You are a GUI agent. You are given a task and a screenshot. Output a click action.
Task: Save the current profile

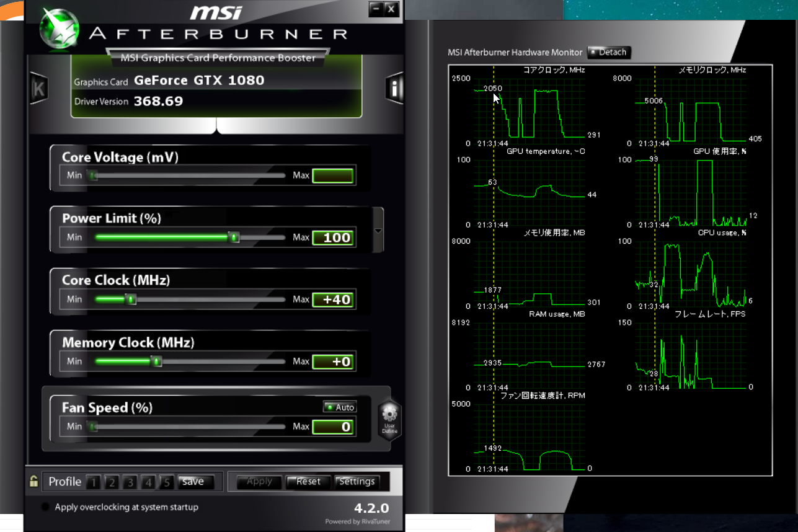pyautogui.click(x=196, y=482)
